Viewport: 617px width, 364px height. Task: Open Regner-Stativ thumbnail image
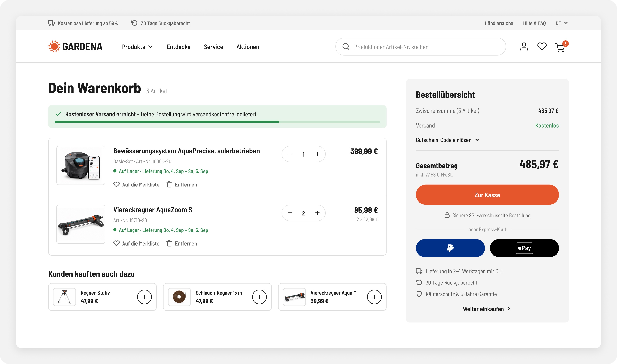point(64,297)
